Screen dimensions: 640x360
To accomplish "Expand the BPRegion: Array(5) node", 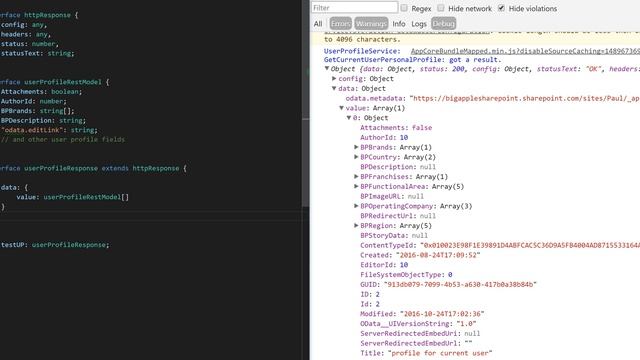I will click(356, 225).
